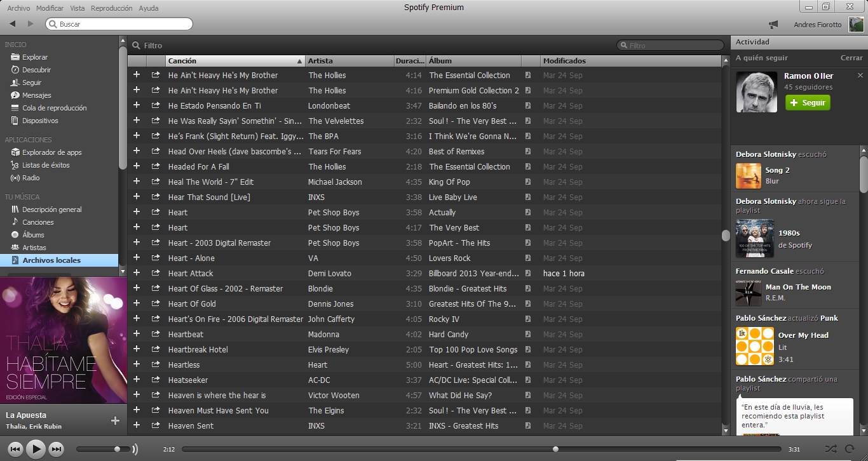Skip to the next track
Screen dimensions: 868x461
[57, 449]
